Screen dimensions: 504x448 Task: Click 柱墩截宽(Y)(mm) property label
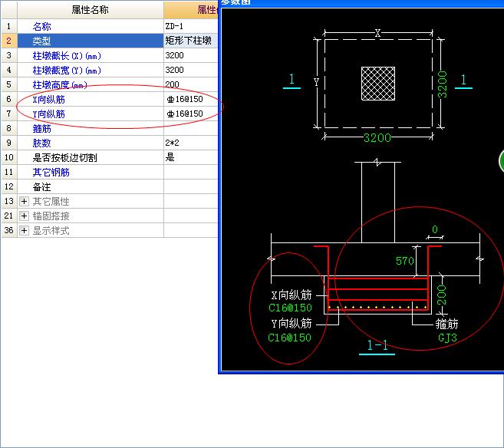pyautogui.click(x=67, y=71)
